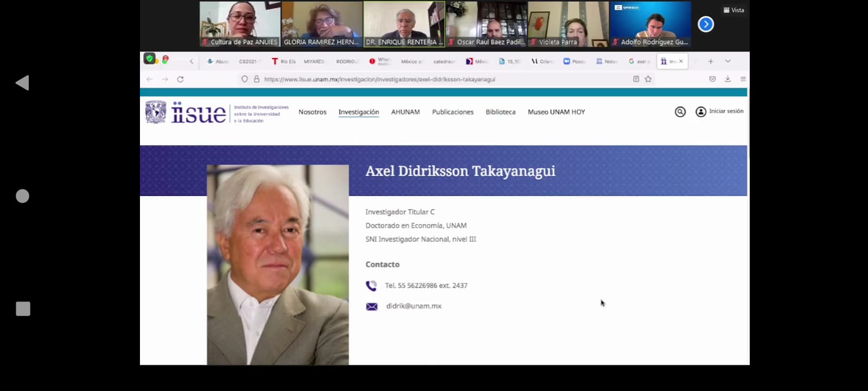Image resolution: width=868 pixels, height=391 pixels.
Task: Click the reader view icon in address bar
Action: [x=636, y=79]
